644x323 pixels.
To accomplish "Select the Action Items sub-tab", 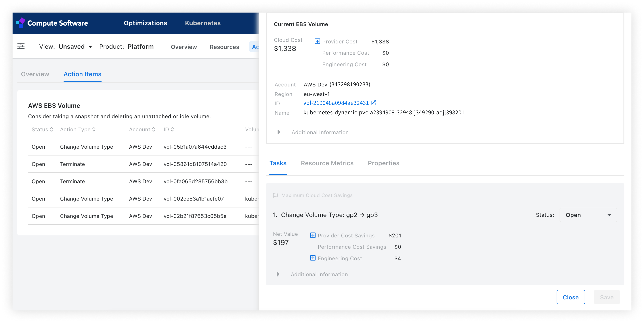I will click(x=82, y=74).
